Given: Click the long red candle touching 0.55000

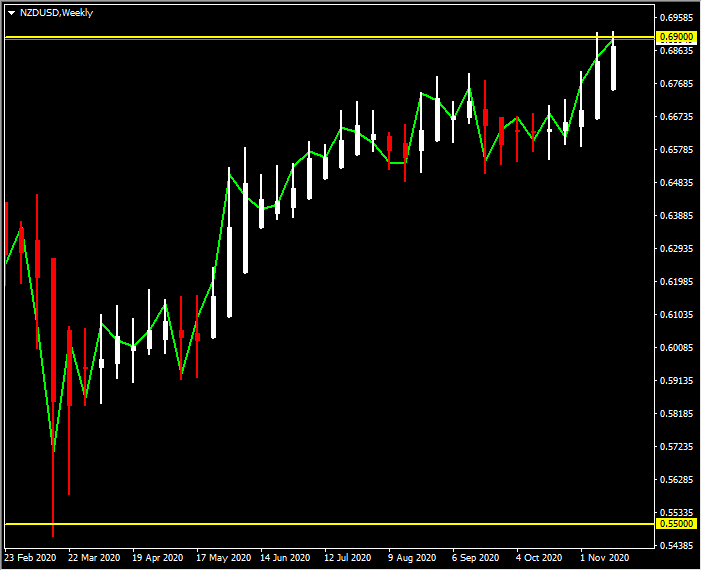Looking at the screenshot, I should click(53, 400).
